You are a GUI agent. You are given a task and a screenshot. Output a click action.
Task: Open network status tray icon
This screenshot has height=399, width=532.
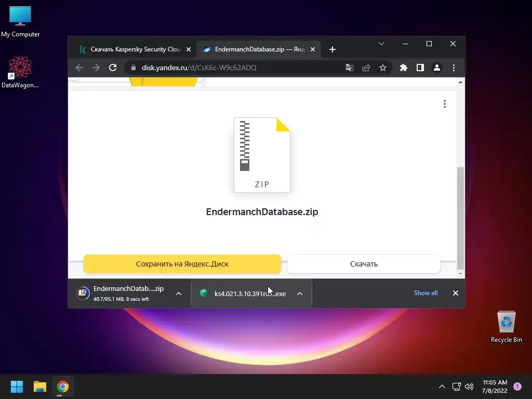[x=457, y=387]
